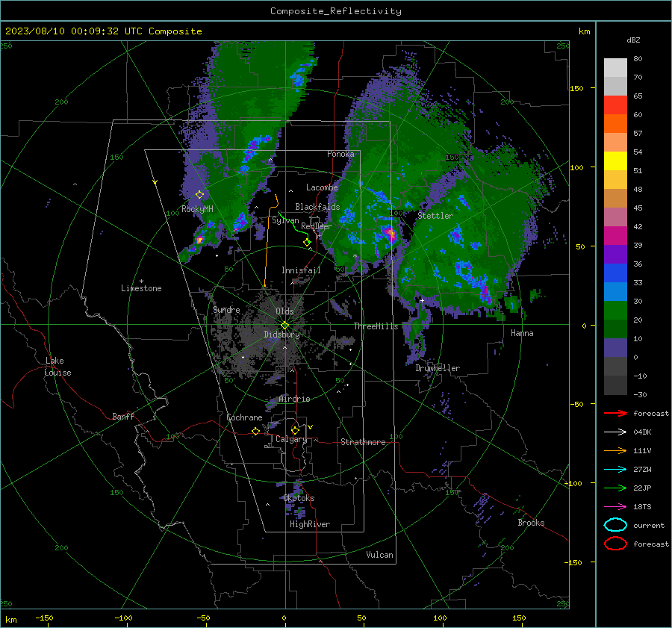Screen dimensions: 672x628
Task: Click the yellow radar-site diamond at Didsbury
Action: pyautogui.click(x=284, y=326)
